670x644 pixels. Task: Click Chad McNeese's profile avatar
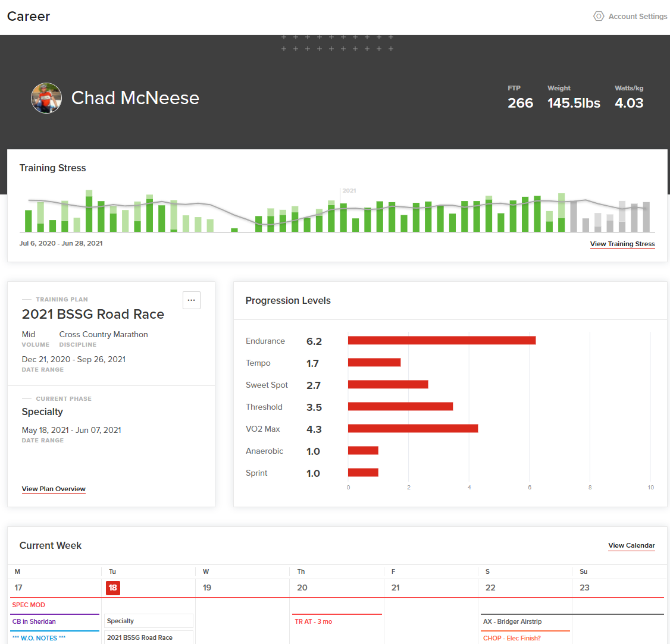(x=46, y=98)
